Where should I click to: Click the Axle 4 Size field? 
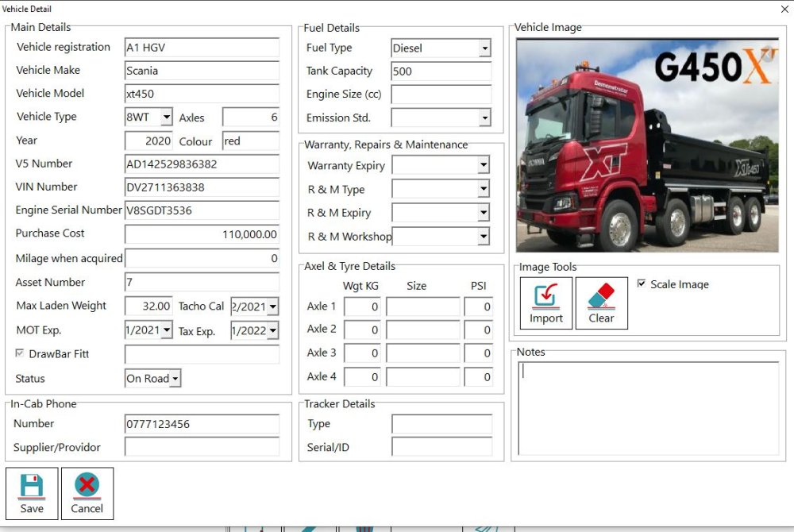423,377
